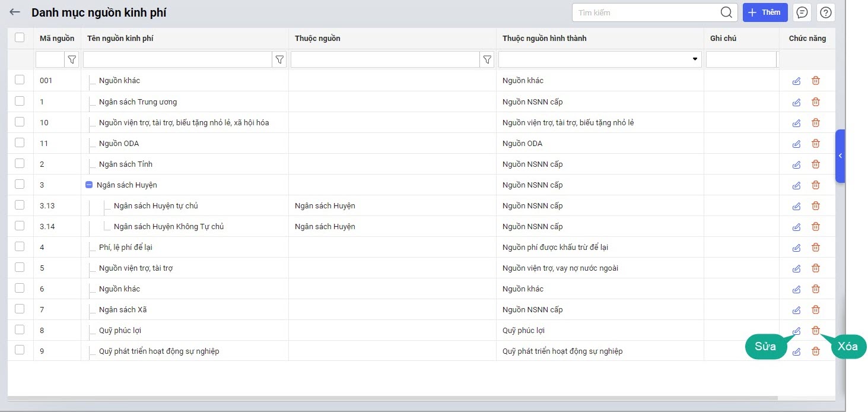Click the Tên nguồn kinh phí column header
The height and width of the screenshot is (412, 868).
pyautogui.click(x=120, y=39)
